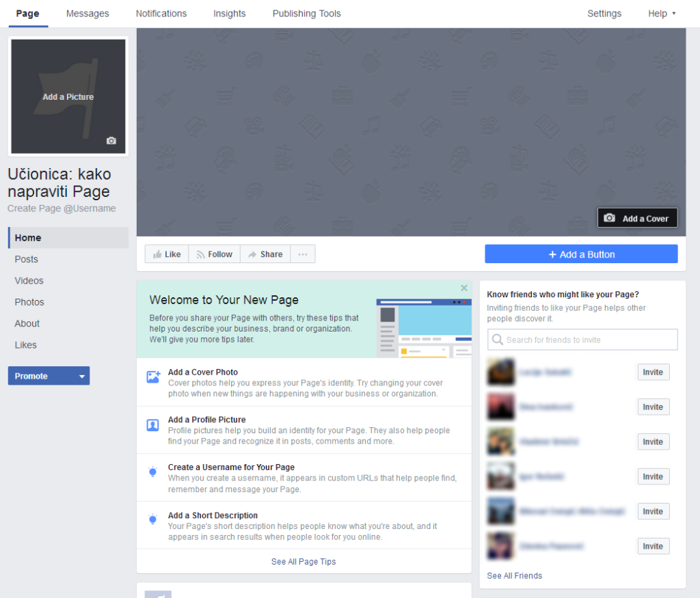Screen dimensions: 700x598
Task: Open the Publishing Tools tab
Action: [306, 14]
